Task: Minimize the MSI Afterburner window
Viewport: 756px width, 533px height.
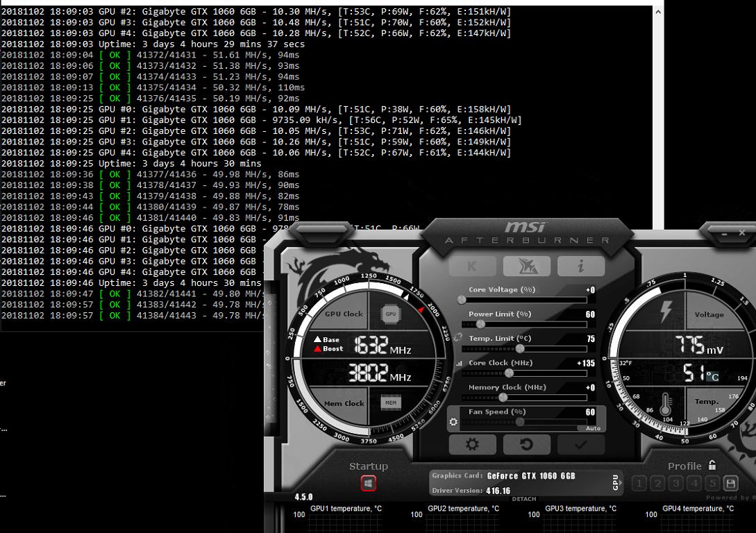Action: pyautogui.click(x=724, y=234)
